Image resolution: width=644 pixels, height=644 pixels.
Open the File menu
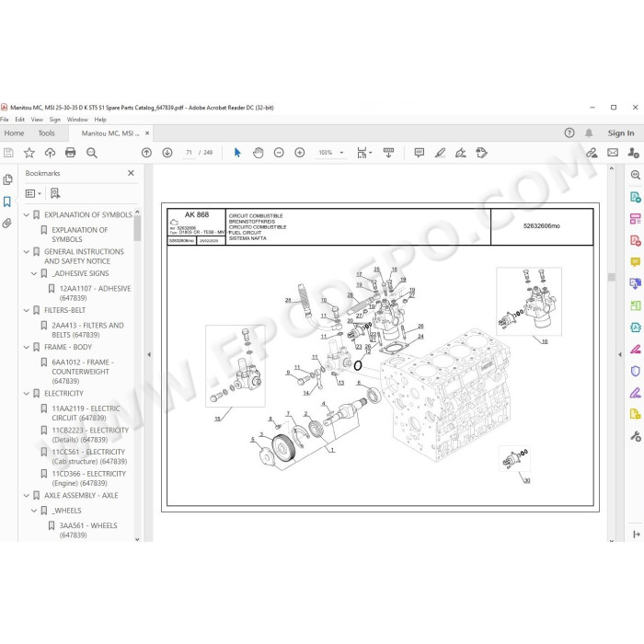click(4, 120)
